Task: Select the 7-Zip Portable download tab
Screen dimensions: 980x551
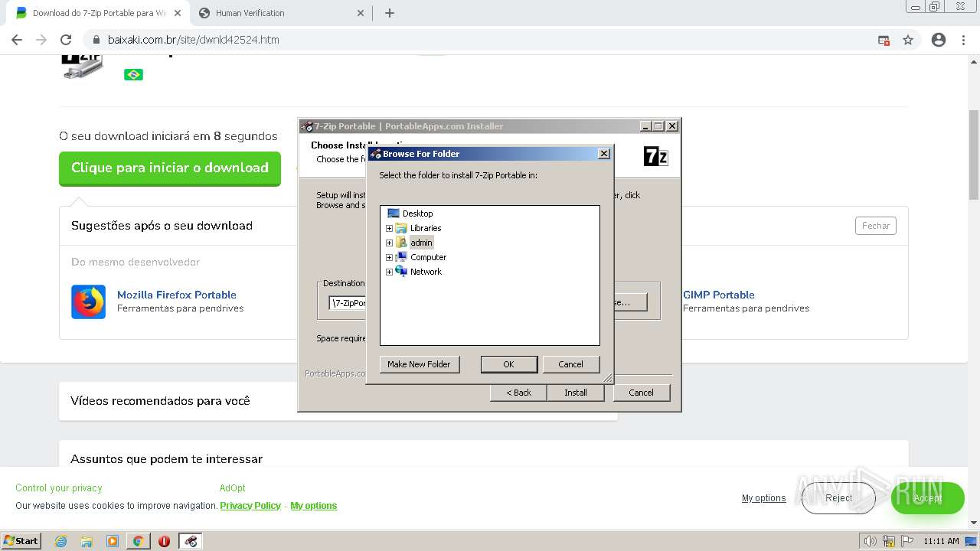Action: click(x=97, y=13)
